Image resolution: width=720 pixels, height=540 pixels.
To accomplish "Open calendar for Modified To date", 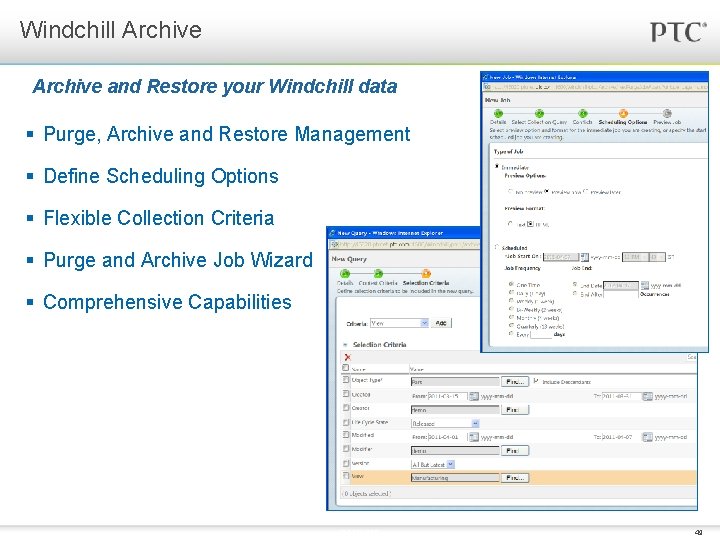I will [x=647, y=437].
